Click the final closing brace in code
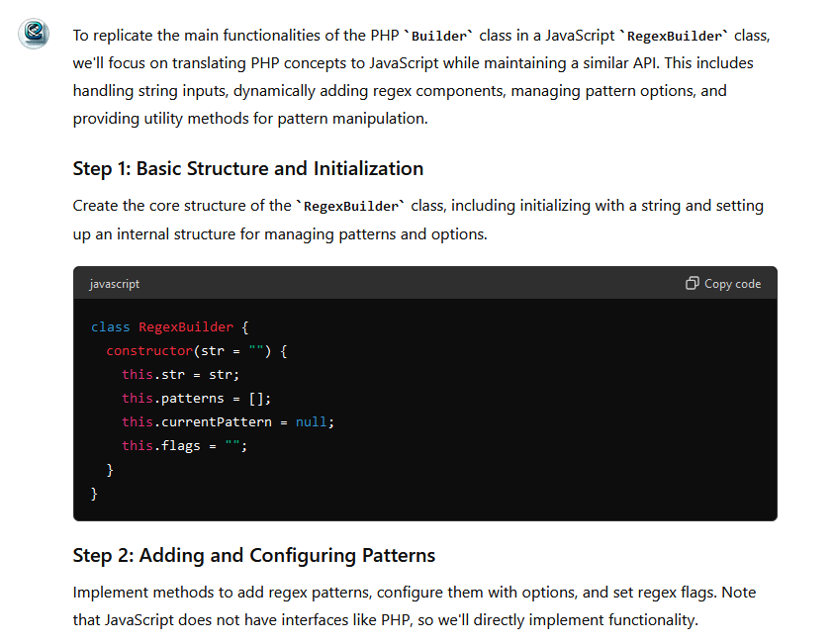833x644 pixels. tap(95, 493)
